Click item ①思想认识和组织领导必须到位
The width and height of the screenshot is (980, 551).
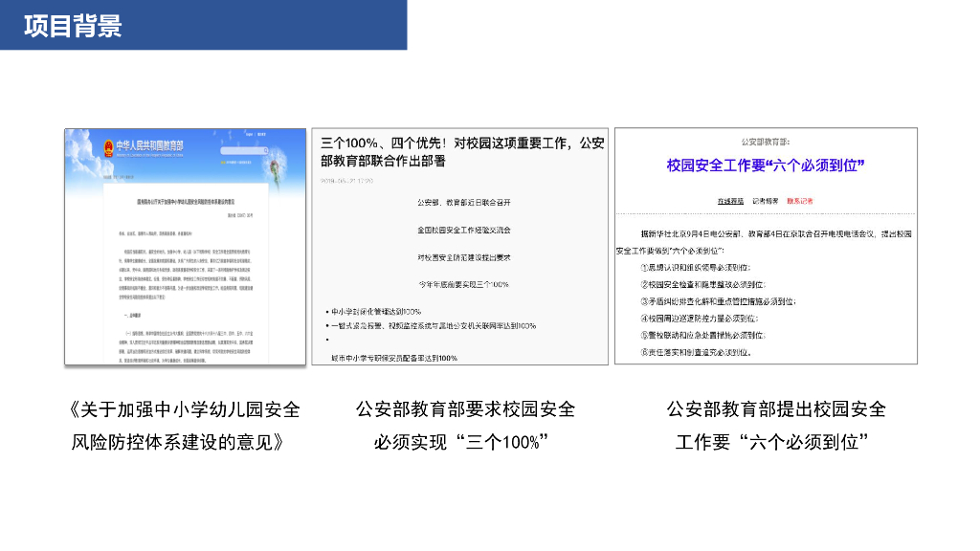pos(695,268)
